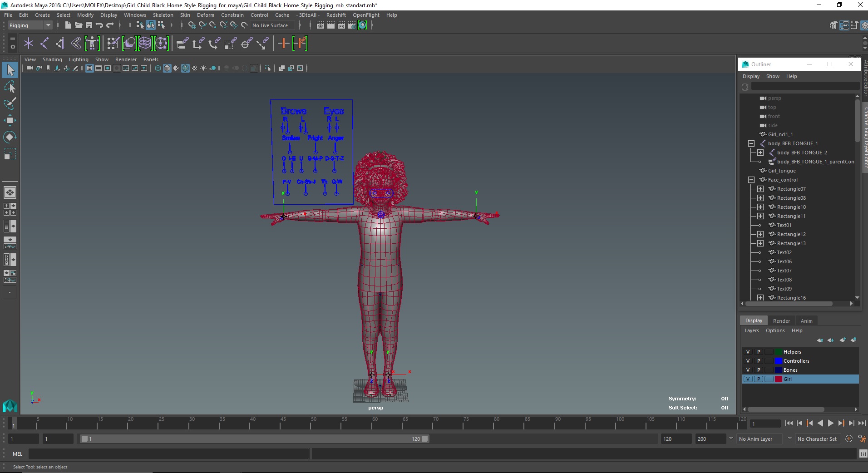The height and width of the screenshot is (473, 868).
Task: Toggle visibility V of Girl layer
Action: 748,379
